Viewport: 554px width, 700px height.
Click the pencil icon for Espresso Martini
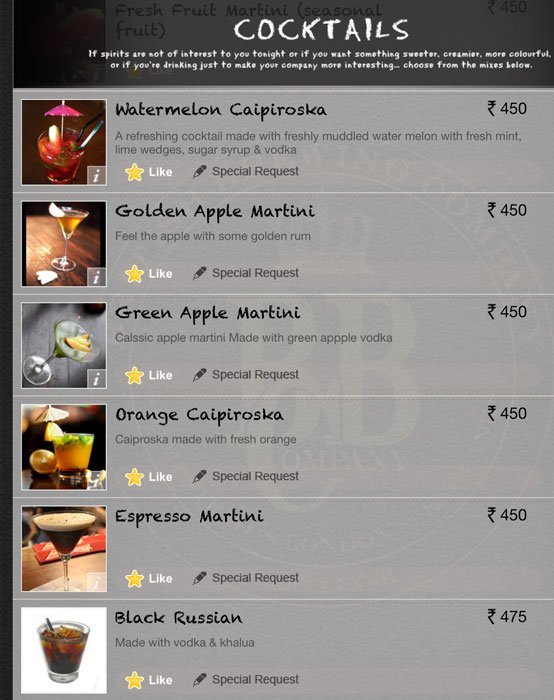tap(200, 578)
